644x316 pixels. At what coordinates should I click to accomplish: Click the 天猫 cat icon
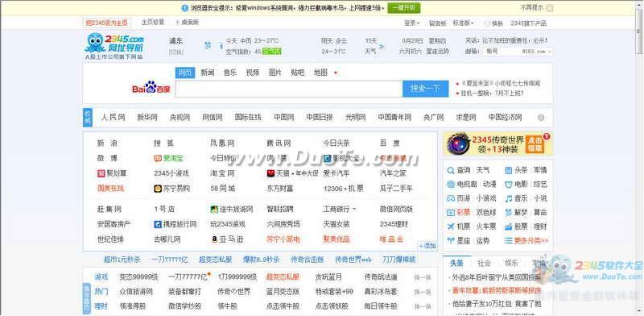tap(270, 173)
